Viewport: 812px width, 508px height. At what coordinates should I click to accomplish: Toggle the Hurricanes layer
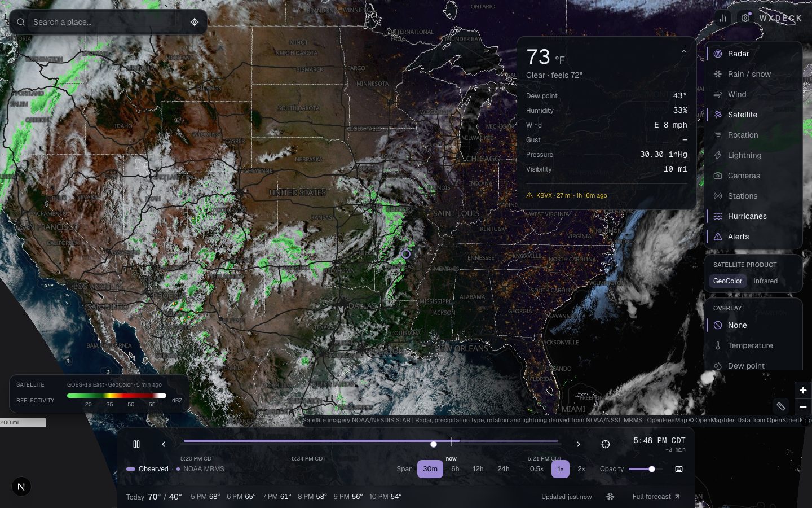753,216
